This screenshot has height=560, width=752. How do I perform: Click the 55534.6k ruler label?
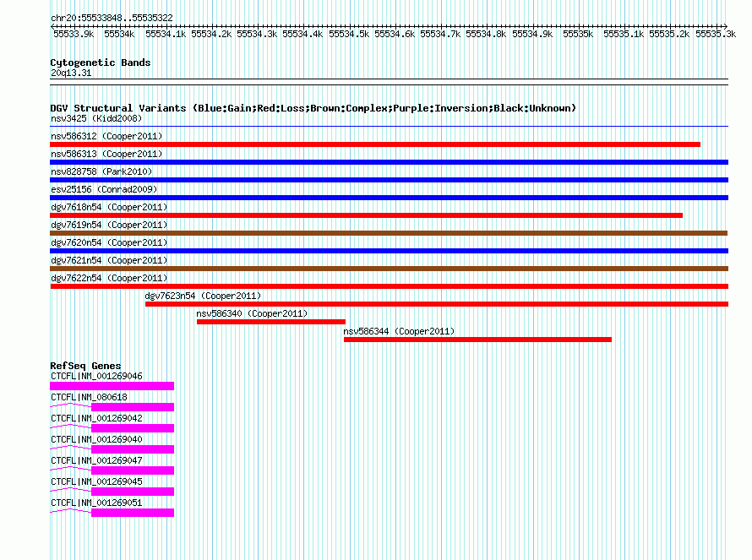[x=395, y=34]
